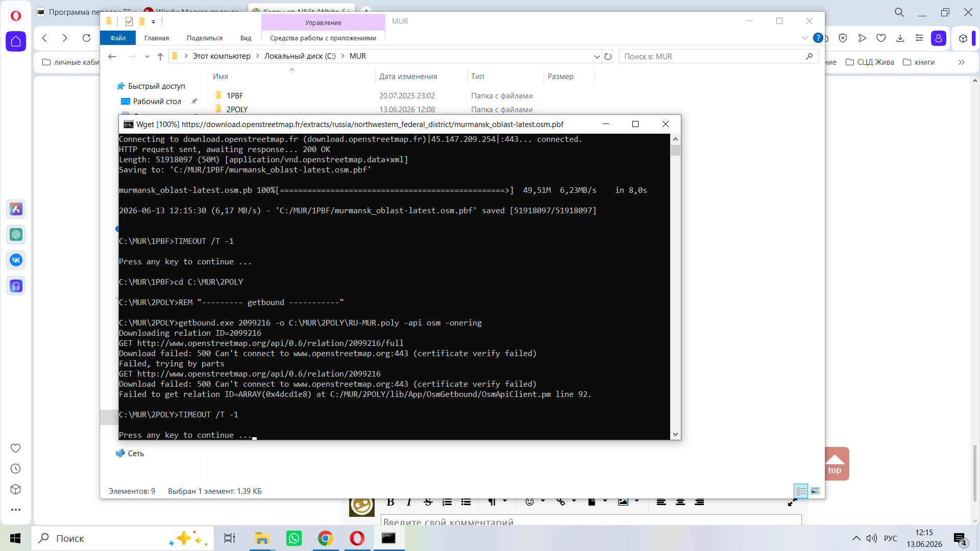Select Этот компьютер in the address path
Viewport: 980px width, 551px height.
pyautogui.click(x=222, y=56)
